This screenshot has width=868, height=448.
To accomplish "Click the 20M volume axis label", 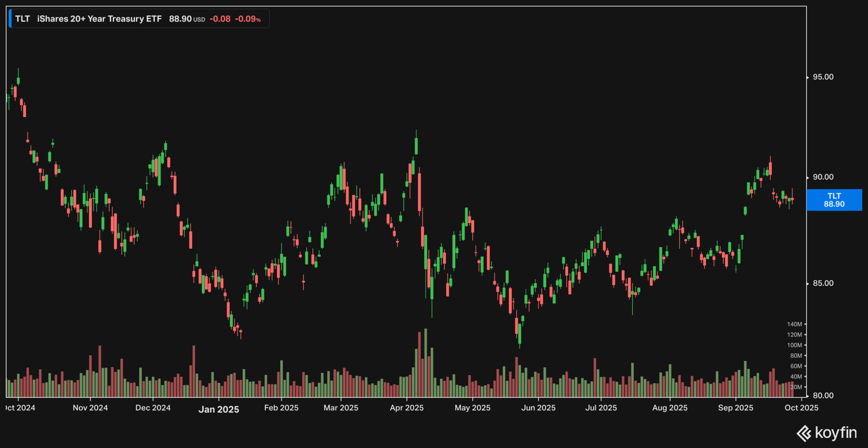I will point(796,387).
